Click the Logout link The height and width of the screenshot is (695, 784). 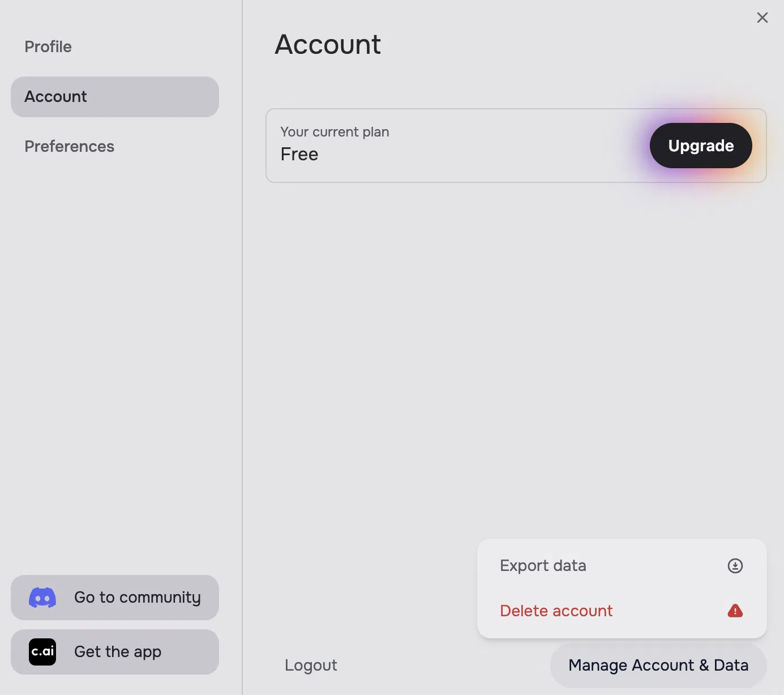[311, 665]
